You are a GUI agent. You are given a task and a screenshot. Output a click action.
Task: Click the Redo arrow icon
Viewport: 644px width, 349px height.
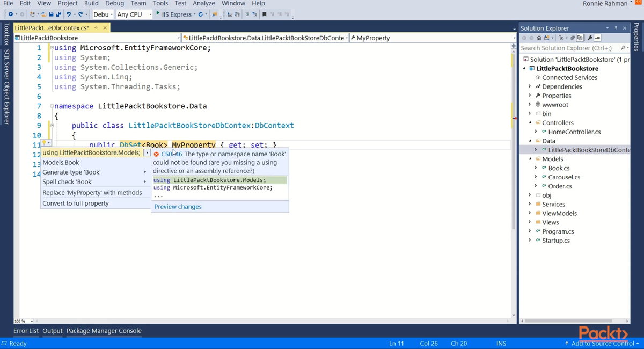pos(80,14)
